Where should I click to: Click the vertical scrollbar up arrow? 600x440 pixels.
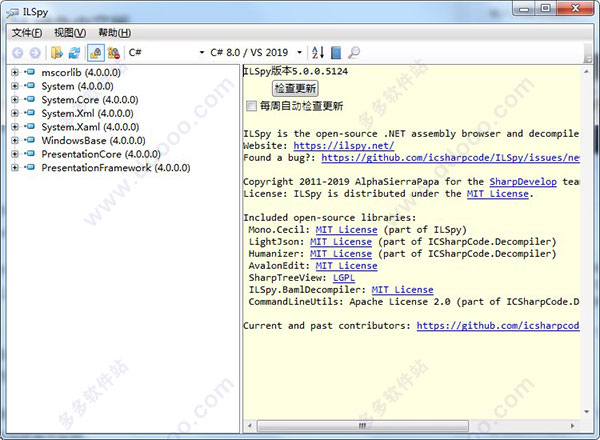pyautogui.click(x=587, y=71)
